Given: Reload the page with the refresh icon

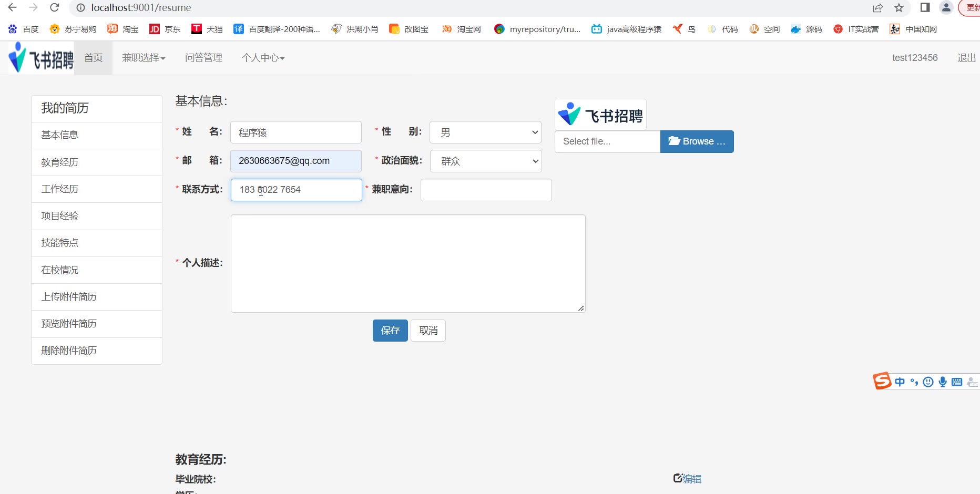Looking at the screenshot, I should click(54, 7).
